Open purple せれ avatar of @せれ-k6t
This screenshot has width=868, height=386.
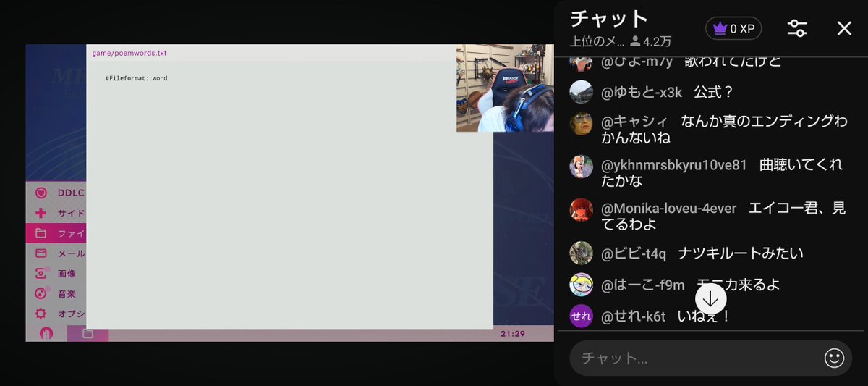tap(582, 316)
